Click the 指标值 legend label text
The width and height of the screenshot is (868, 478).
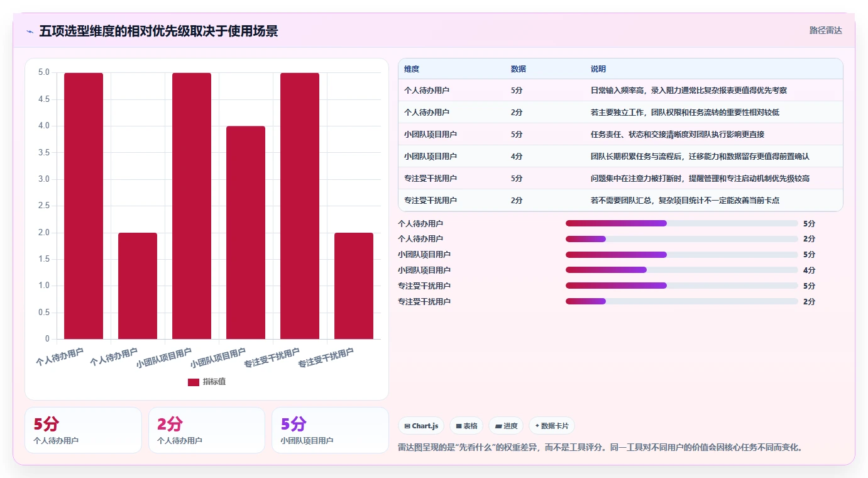(214, 382)
